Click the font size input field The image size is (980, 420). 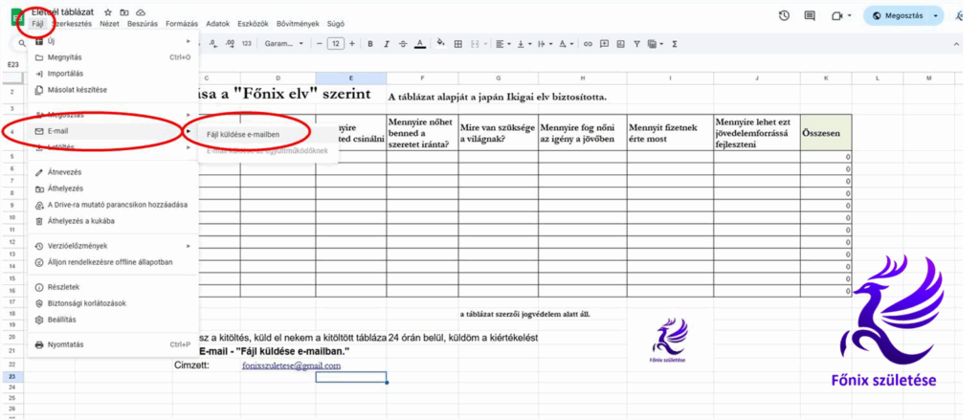[336, 44]
